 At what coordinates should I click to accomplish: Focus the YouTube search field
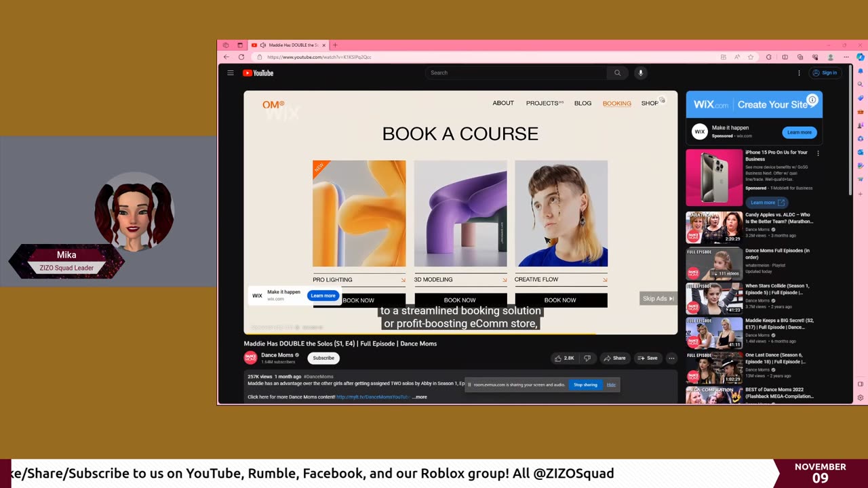[516, 73]
